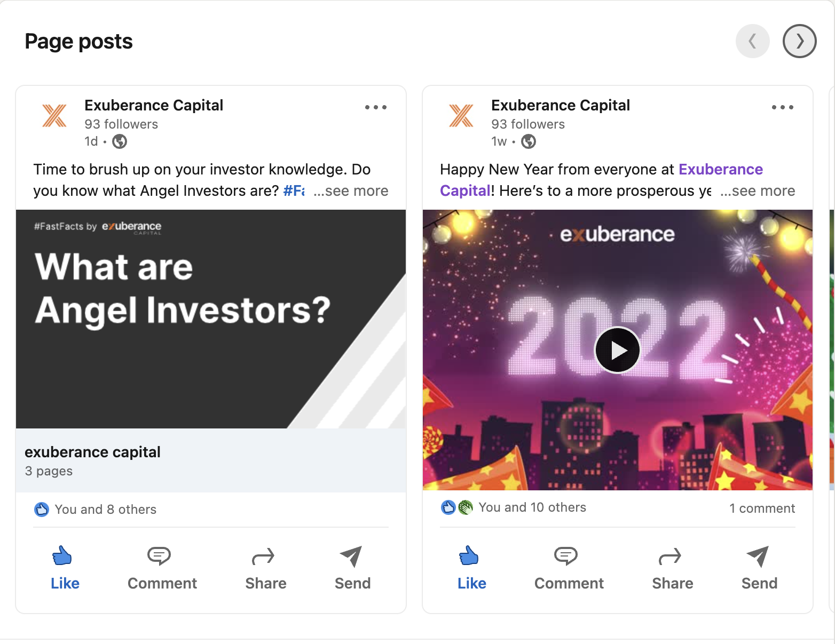Open three-dot menu on New Year post
Image resolution: width=835 pixels, height=644 pixels.
(x=783, y=107)
